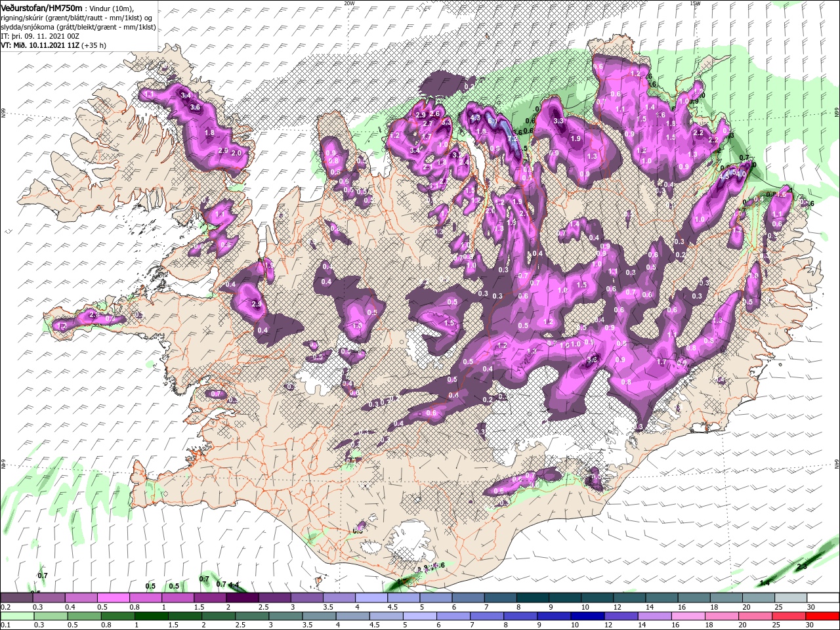Select the white snow swatch at 30

coord(822,598)
